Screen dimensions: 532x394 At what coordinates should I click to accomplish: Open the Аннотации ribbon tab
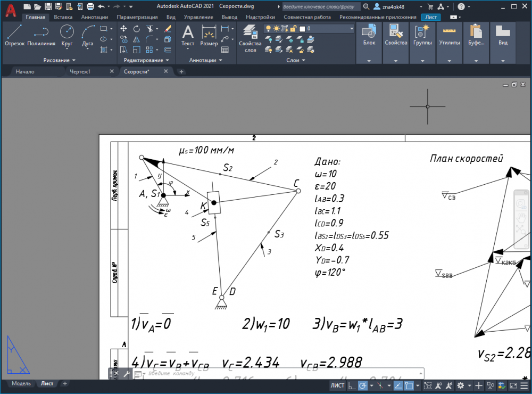click(95, 17)
